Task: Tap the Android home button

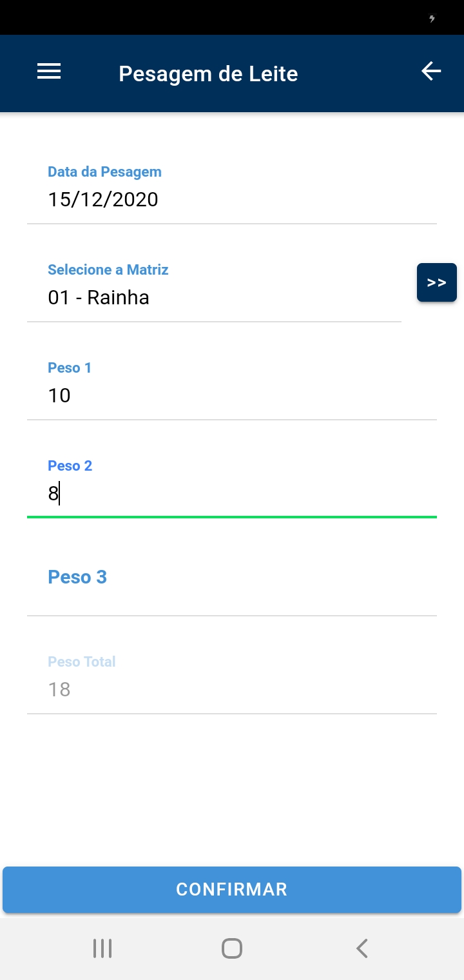Action: (x=232, y=948)
